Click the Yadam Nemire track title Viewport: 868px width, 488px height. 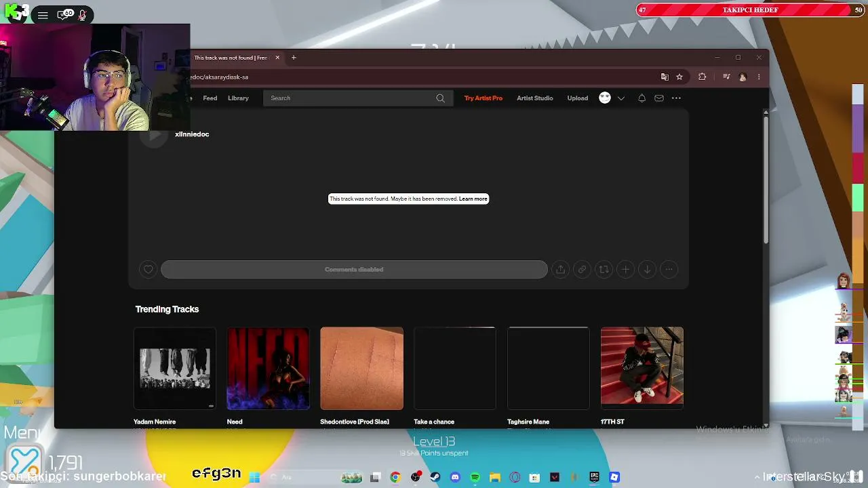[155, 422]
